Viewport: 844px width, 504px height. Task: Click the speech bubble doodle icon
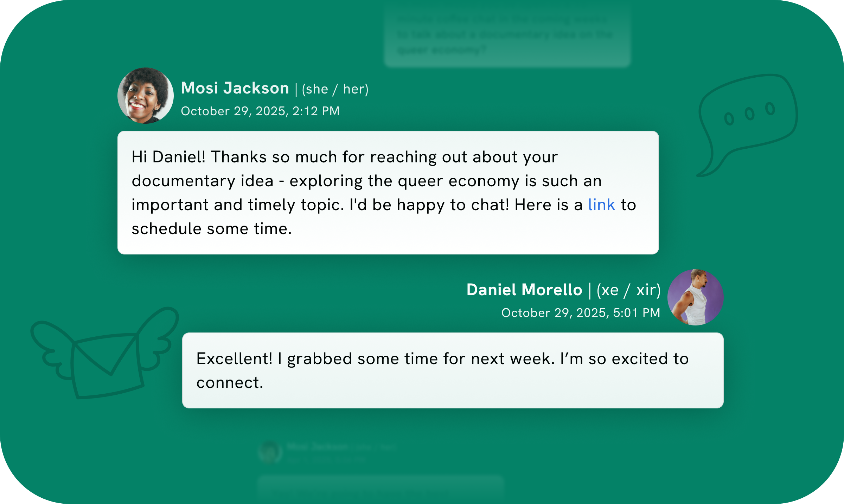pyautogui.click(x=747, y=125)
